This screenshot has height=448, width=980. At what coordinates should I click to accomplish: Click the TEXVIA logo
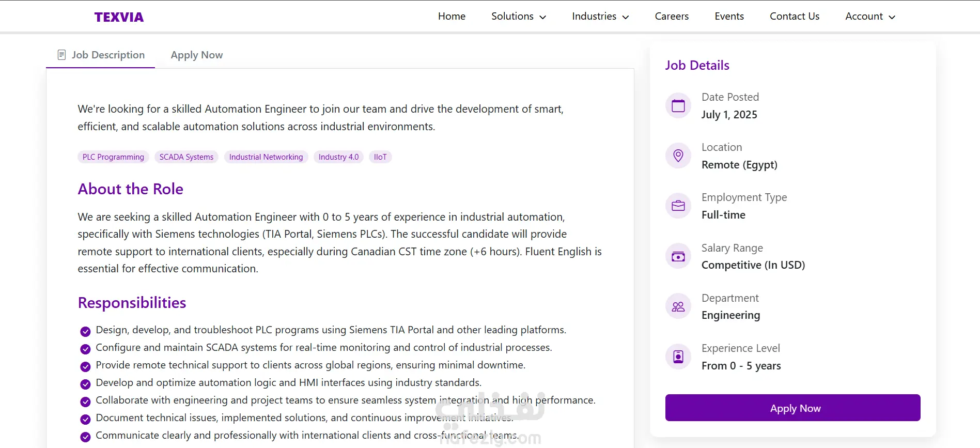[x=119, y=17]
